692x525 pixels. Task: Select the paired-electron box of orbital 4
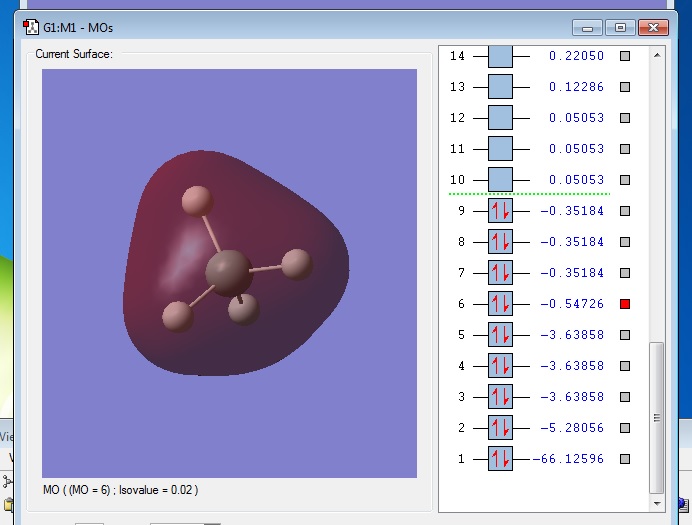coord(500,366)
